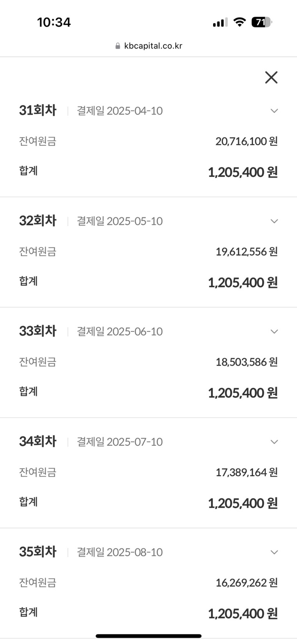Viewport: 297px width, 644px height.
Task: Expand the 35회차 installment chevron
Action: pos(274,552)
